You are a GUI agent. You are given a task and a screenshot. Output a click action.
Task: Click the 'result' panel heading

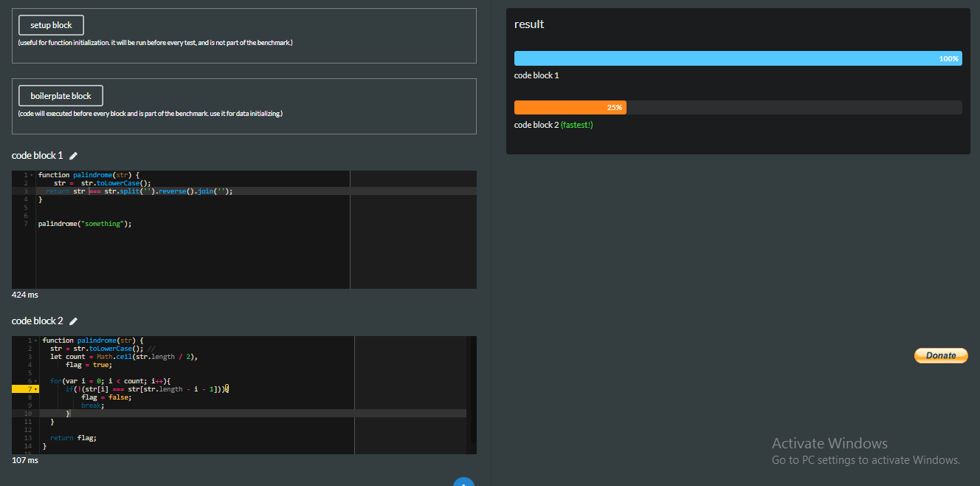(529, 24)
